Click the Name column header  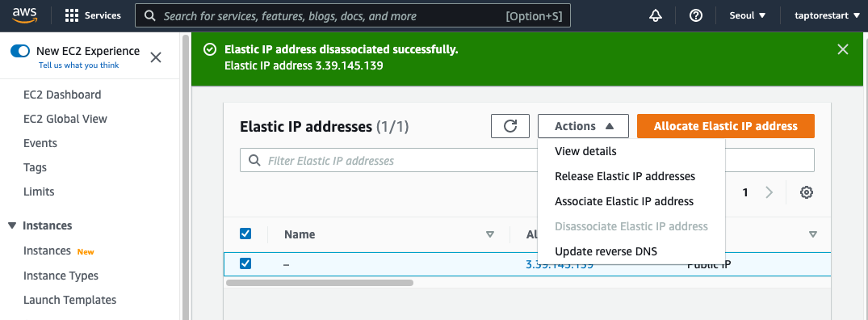tap(300, 234)
